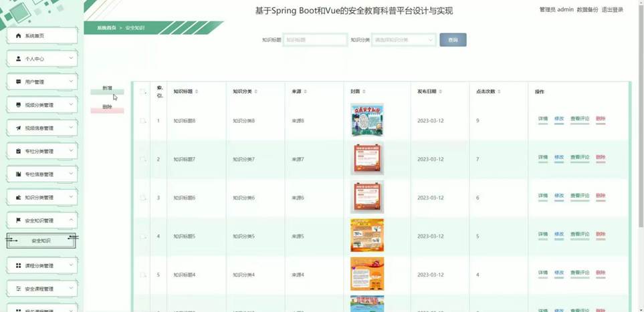Click 管理员 admin in the top bar
The height and width of the screenshot is (312, 644).
pos(556,10)
